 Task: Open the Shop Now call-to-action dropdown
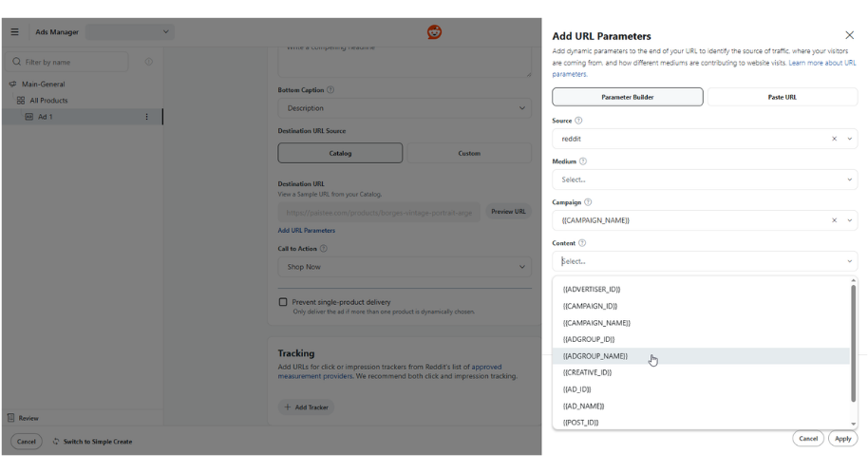[405, 267]
